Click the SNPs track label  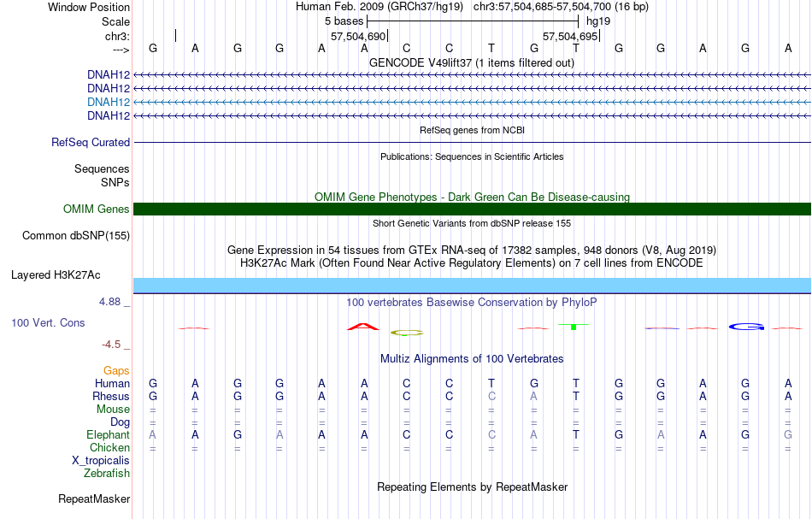(x=115, y=182)
